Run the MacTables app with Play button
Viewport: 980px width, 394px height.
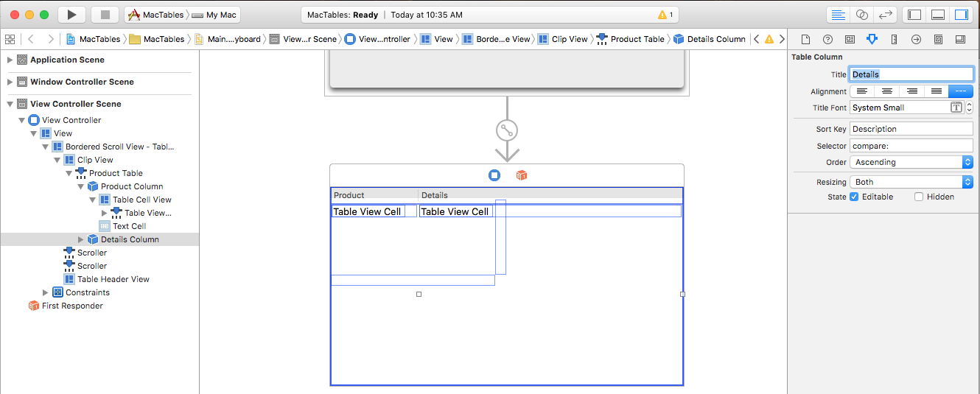(x=71, y=15)
